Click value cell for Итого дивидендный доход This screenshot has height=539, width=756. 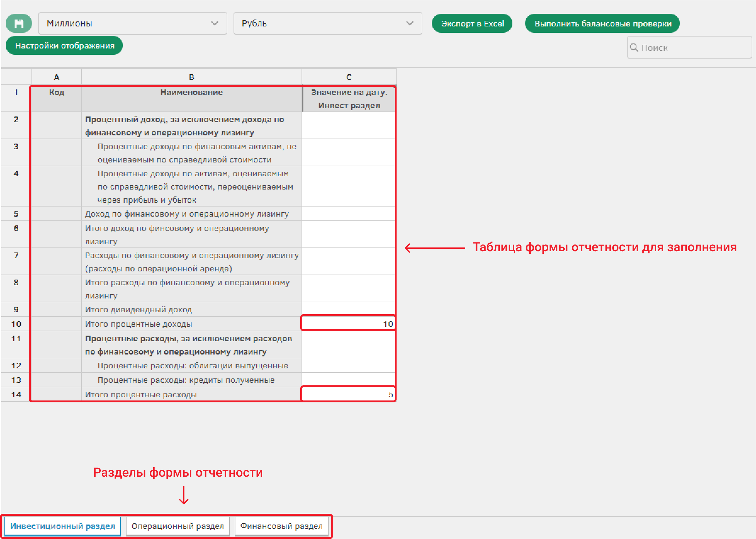(348, 309)
